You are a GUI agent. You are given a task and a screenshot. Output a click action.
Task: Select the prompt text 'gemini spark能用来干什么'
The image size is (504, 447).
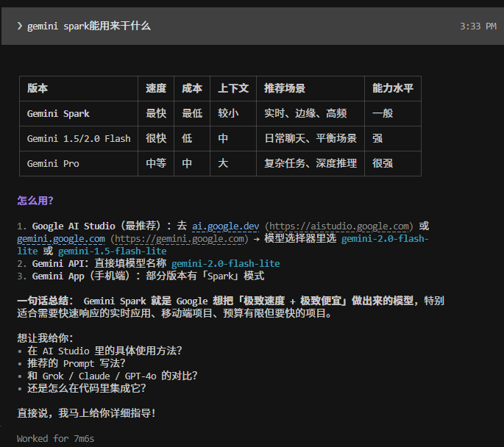[x=89, y=26]
